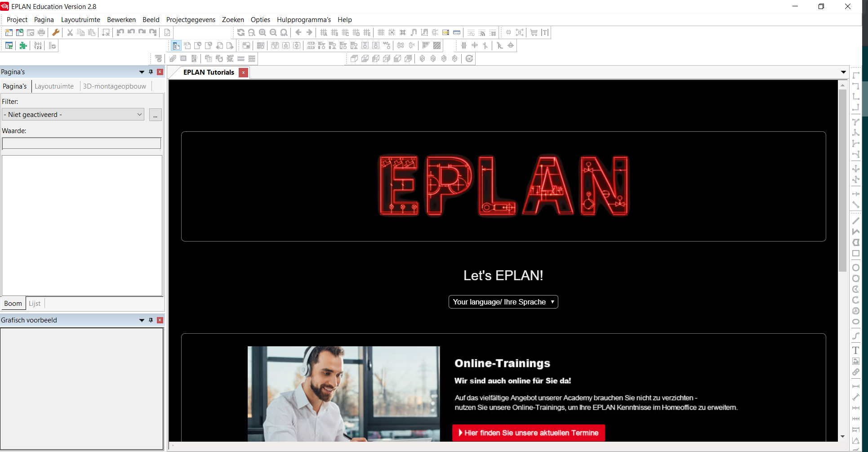The image size is (868, 452).
Task: Click the filter ellipsis button
Action: (x=155, y=115)
